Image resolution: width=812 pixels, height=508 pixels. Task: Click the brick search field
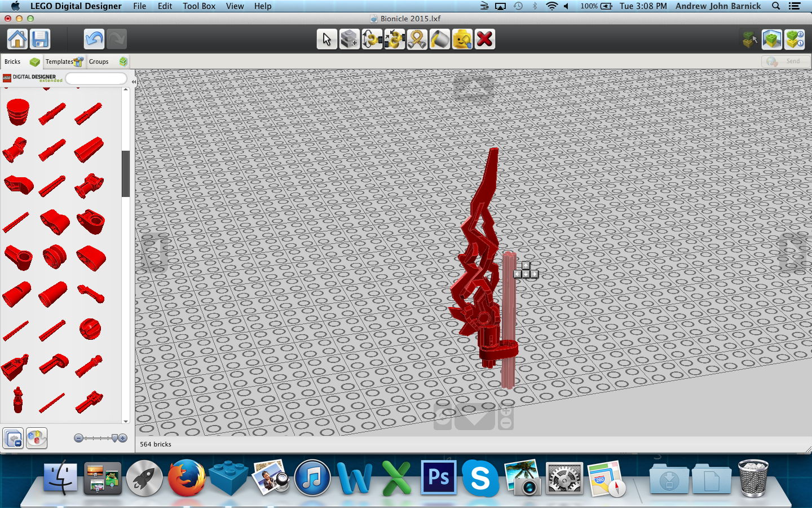(x=96, y=78)
